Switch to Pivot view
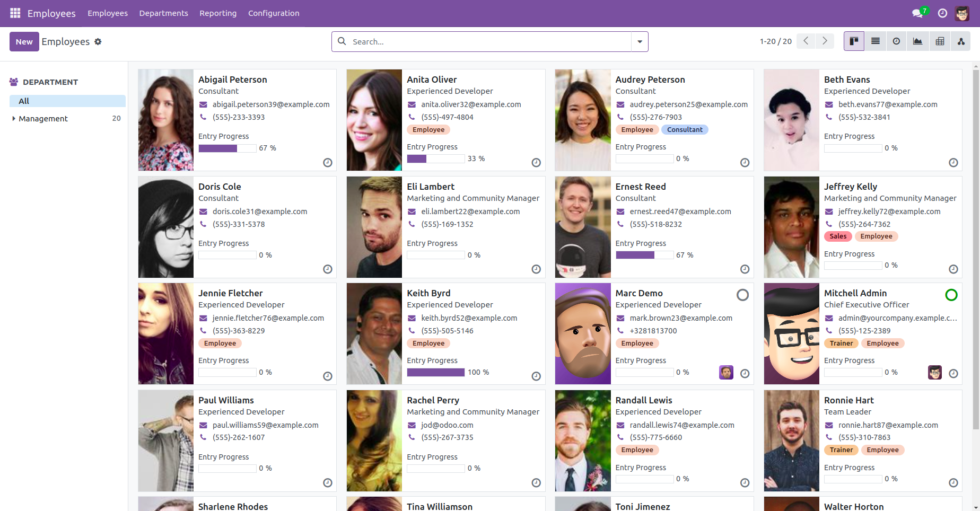The width and height of the screenshot is (980, 511). 940,41
